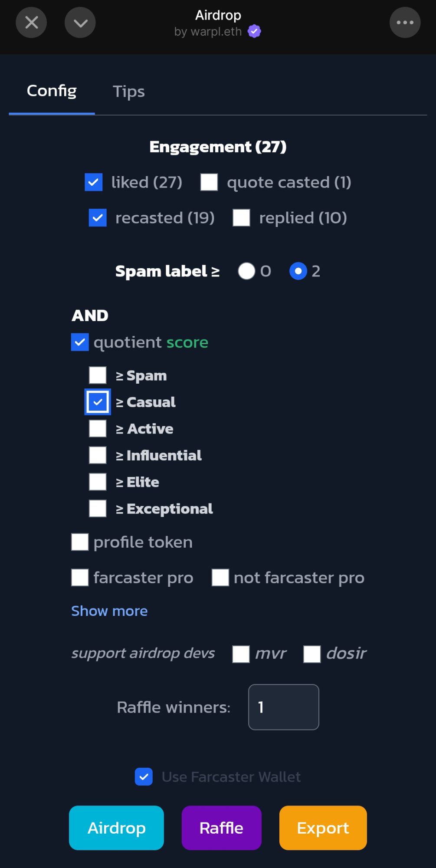Set spam label radio to 0
This screenshot has height=868, width=436.
click(x=246, y=271)
